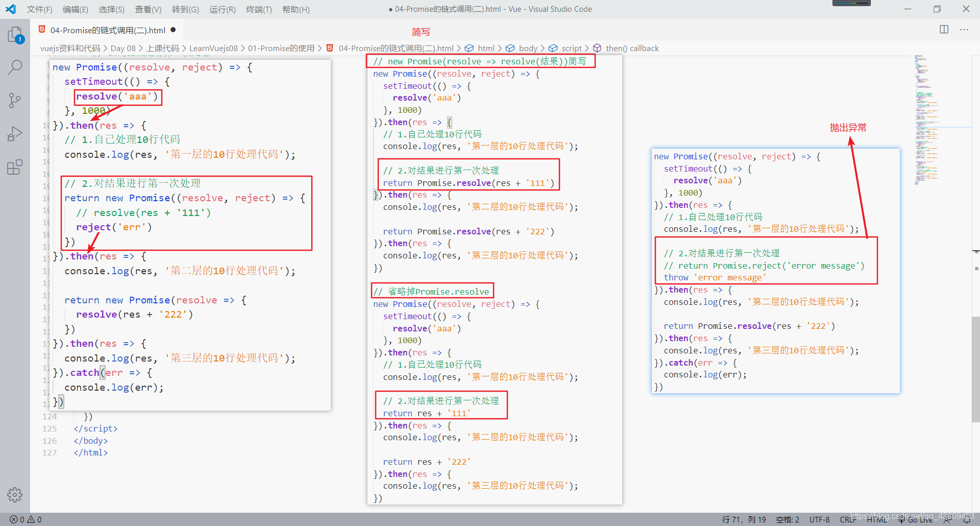Open the Explorer view in activity bar
980x526 pixels.
[x=15, y=35]
